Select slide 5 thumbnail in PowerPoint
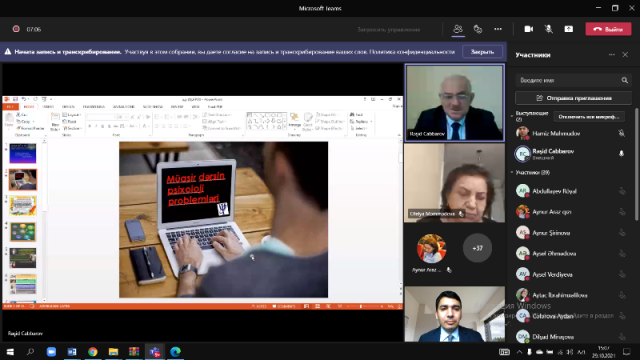 [x=23, y=258]
